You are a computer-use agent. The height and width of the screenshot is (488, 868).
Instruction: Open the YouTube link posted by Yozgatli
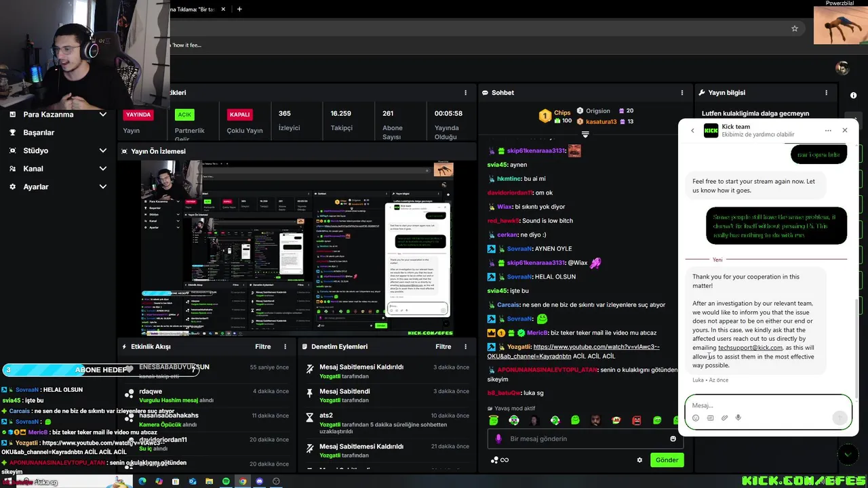tap(573, 351)
